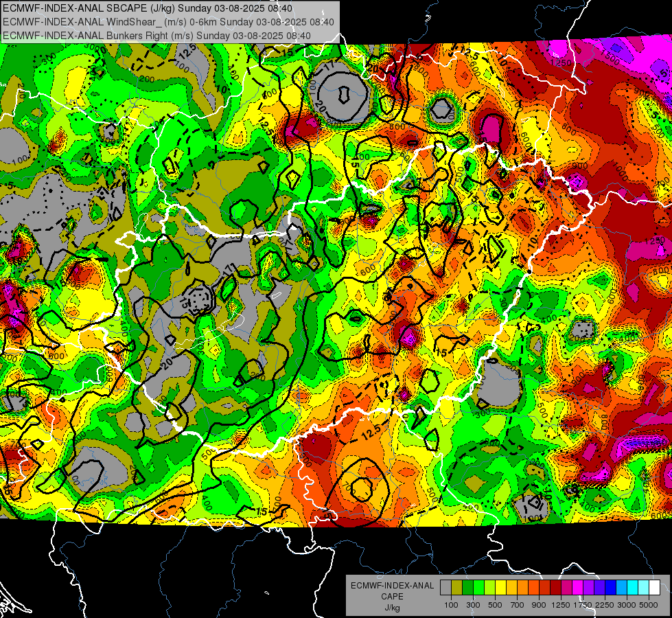
Task: Select the dark green legend swatch
Action: coord(467,588)
